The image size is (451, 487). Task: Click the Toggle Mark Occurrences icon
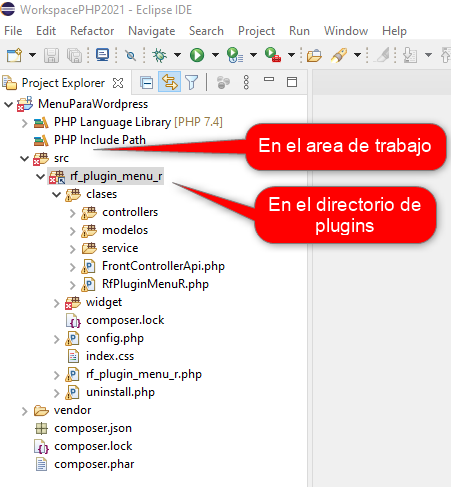tap(382, 55)
